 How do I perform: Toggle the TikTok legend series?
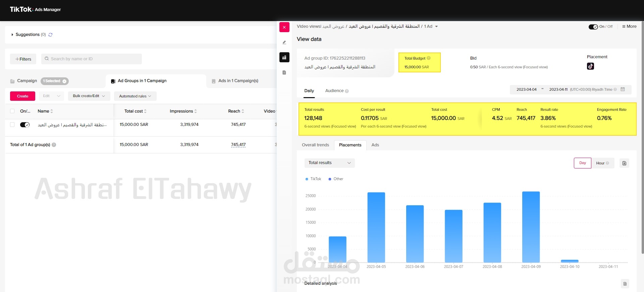click(x=313, y=179)
